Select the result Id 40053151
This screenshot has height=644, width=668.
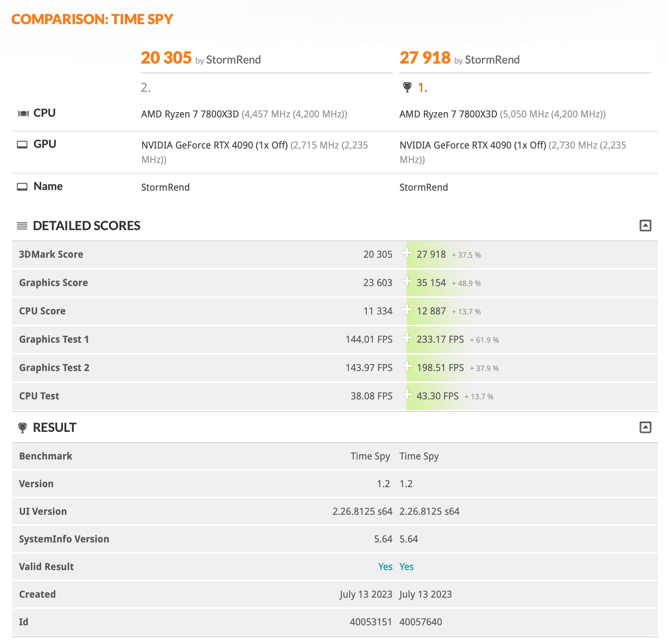click(x=371, y=622)
